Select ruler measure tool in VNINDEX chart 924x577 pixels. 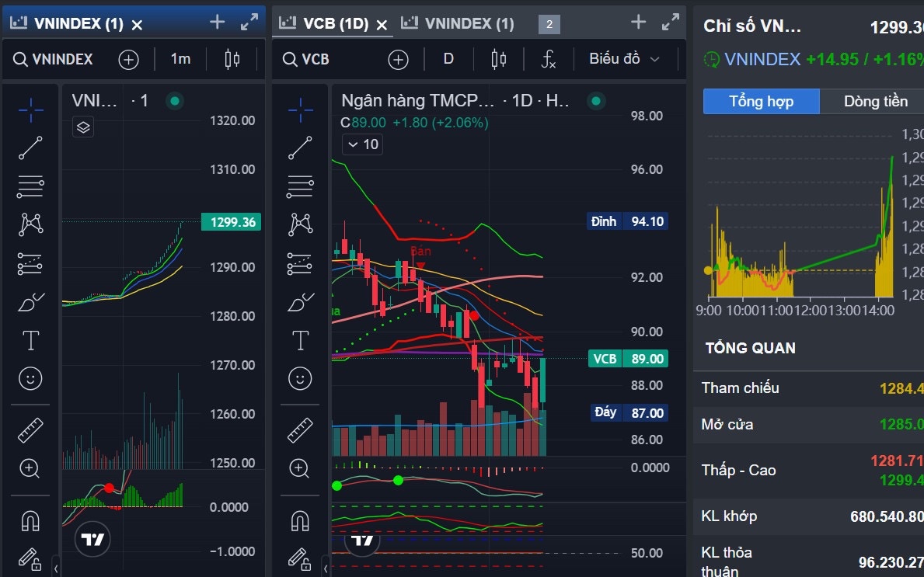tap(30, 429)
